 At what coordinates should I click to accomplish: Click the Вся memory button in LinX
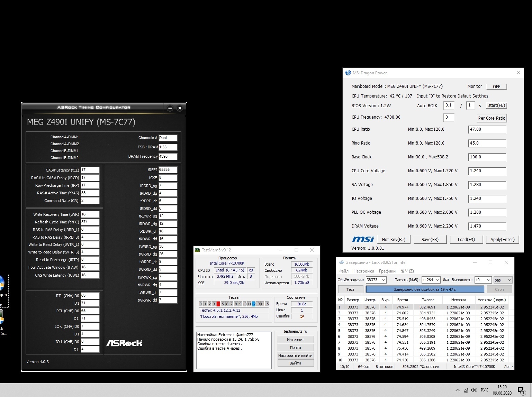pyautogui.click(x=445, y=280)
